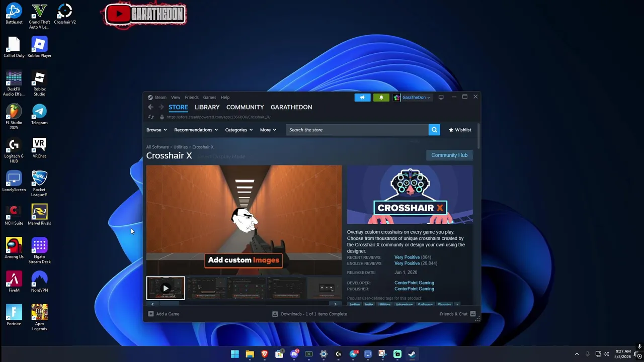The height and width of the screenshot is (362, 644).
Task: Expand the Categories dropdown
Action: [239, 130]
